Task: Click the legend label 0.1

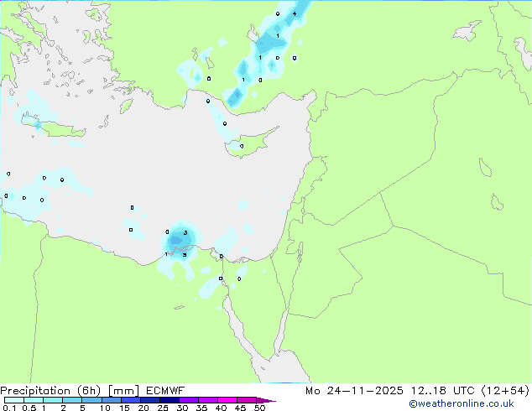Action: (x=9, y=408)
